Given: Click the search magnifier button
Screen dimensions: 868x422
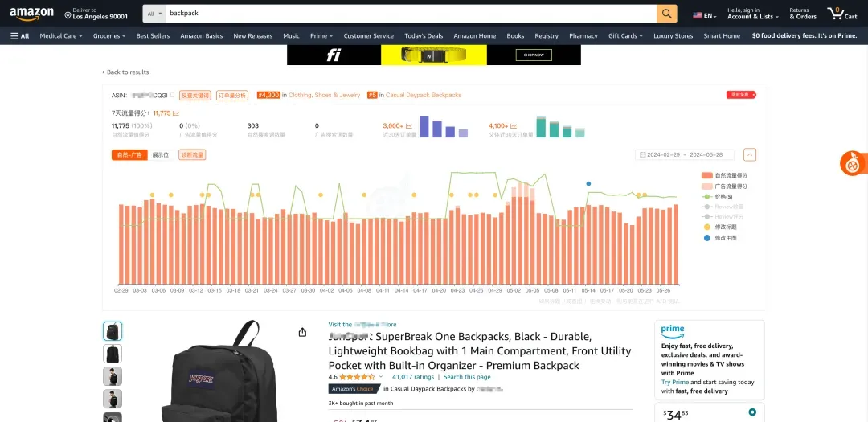Looking at the screenshot, I should (666, 14).
